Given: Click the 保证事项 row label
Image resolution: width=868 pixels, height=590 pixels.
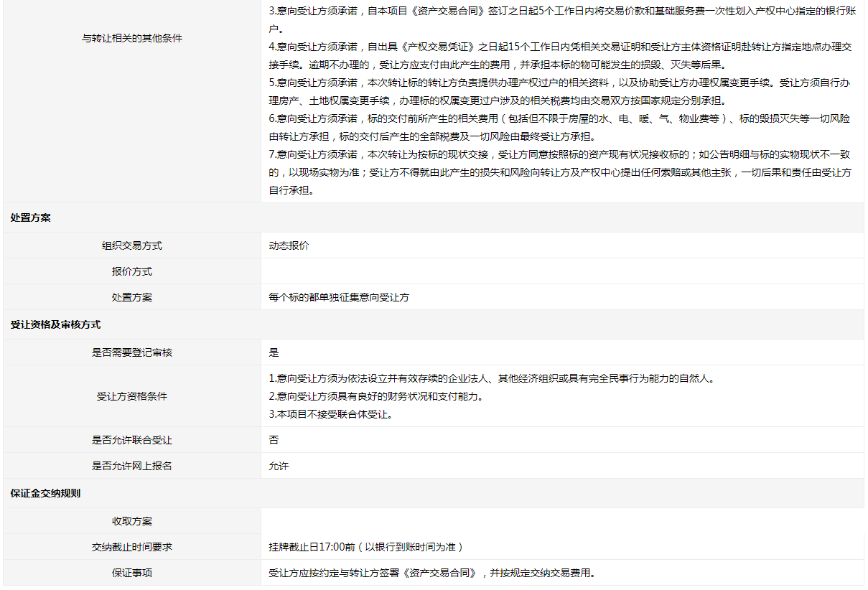Looking at the screenshot, I should pos(131,573).
